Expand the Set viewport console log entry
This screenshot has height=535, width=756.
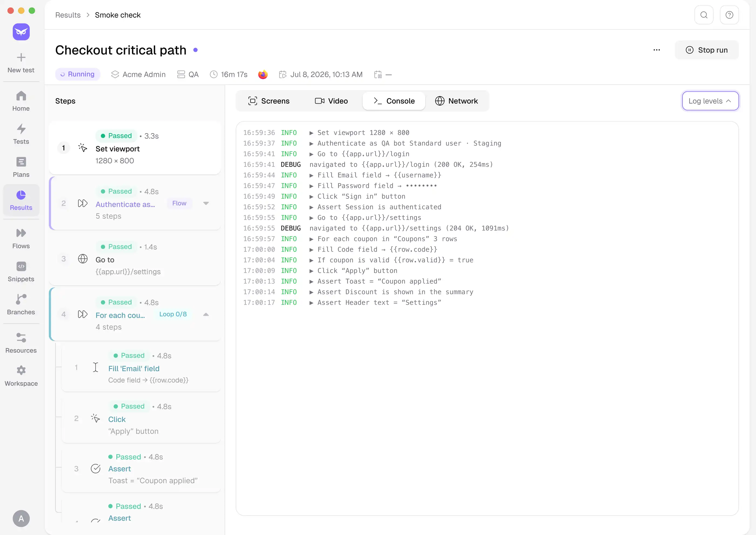(311, 133)
